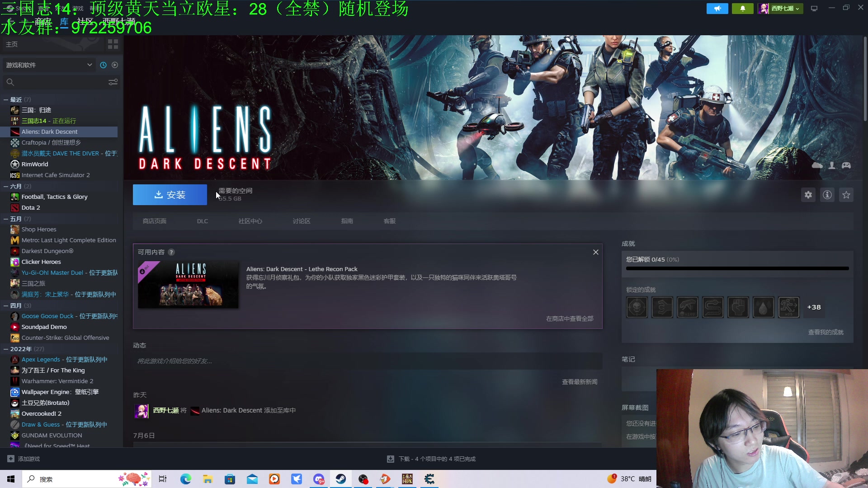Image resolution: width=868 pixels, height=488 pixels.
Task: Open game info icon beside the gear
Action: coord(827,195)
